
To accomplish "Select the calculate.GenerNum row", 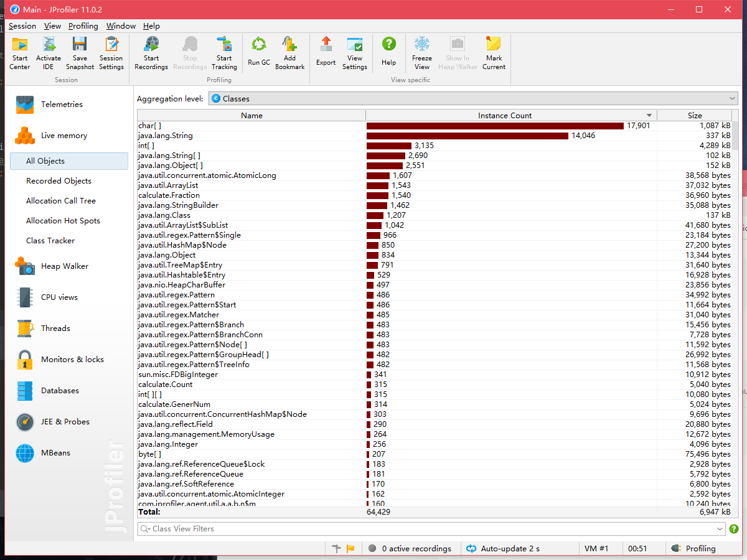I will tap(435, 404).
